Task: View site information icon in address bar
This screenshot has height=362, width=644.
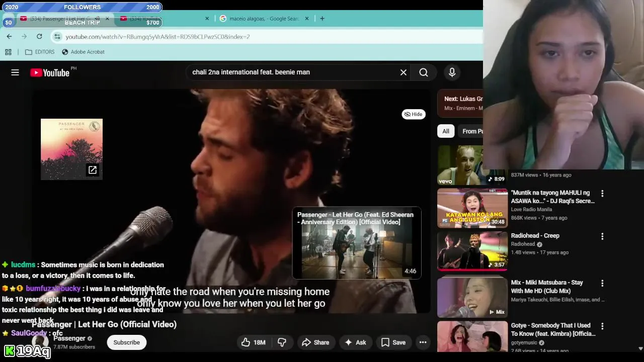Action: [57, 36]
